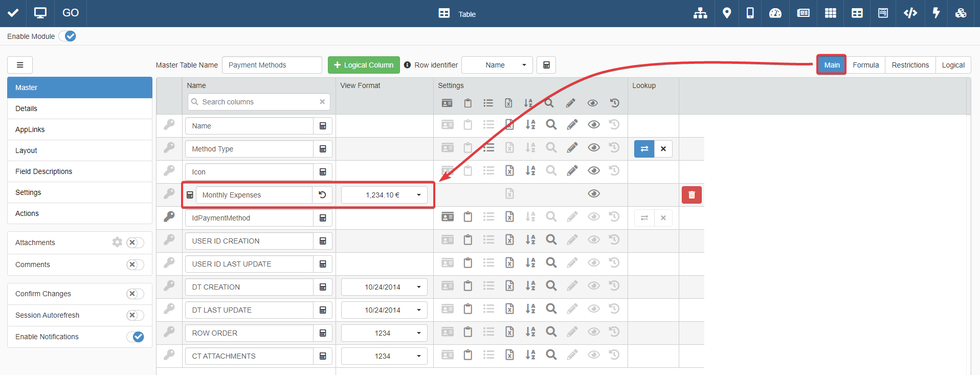Click the lightning bolt icon in top bar

click(x=936, y=13)
